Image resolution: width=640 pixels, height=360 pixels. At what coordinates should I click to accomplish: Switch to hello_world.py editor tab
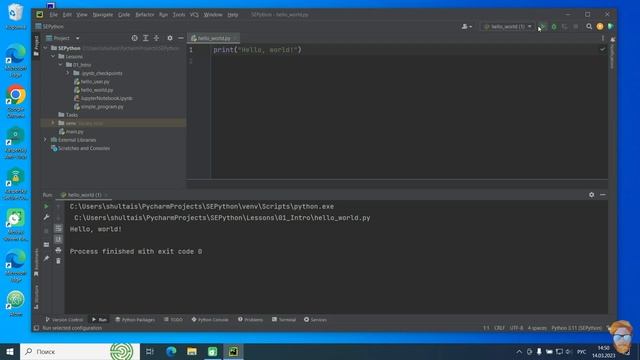(x=214, y=38)
